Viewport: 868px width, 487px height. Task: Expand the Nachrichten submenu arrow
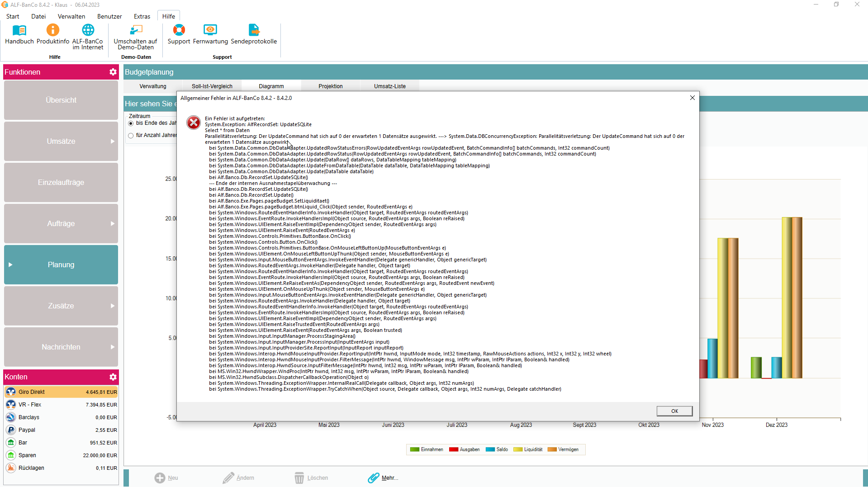(x=113, y=347)
